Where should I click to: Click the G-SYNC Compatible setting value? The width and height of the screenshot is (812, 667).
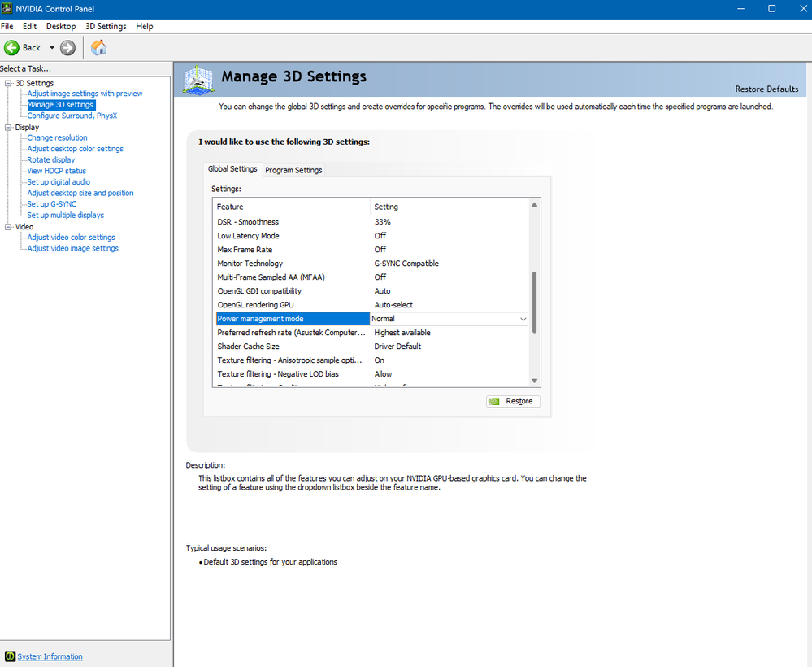click(406, 264)
